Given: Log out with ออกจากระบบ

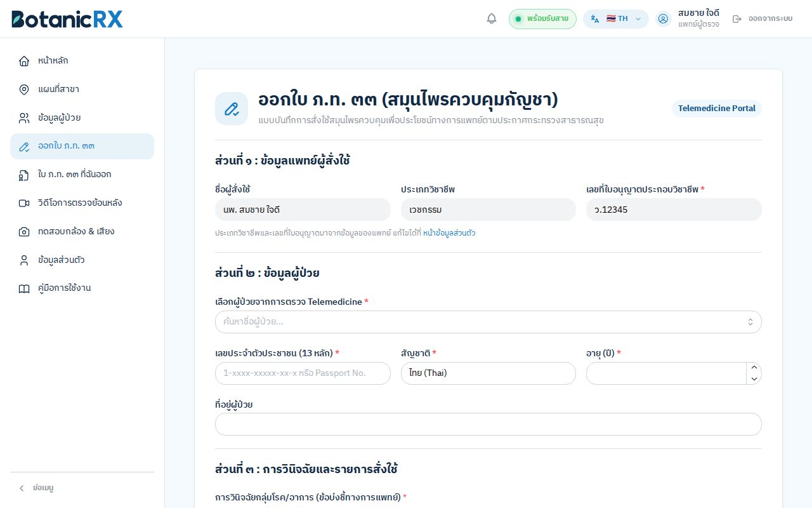Looking at the screenshot, I should click(x=763, y=19).
